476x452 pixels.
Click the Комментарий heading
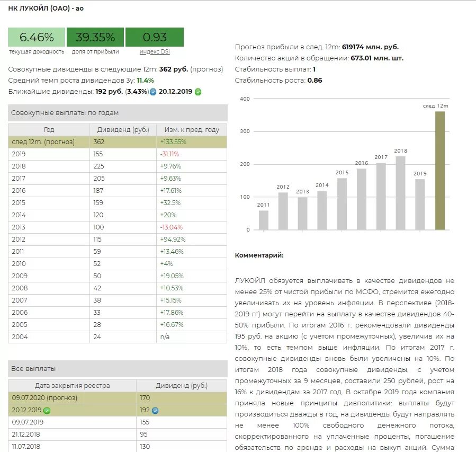pos(259,255)
